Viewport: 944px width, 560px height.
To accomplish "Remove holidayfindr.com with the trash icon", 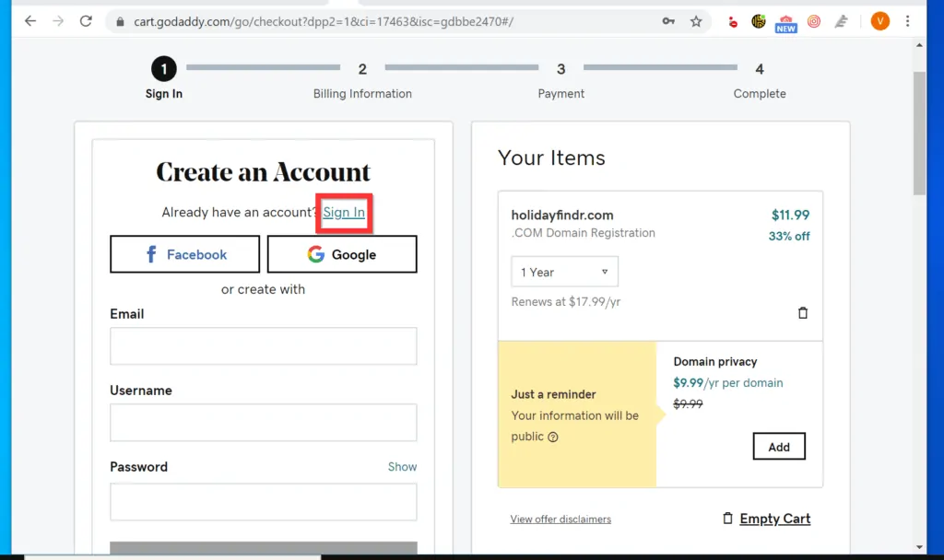I will click(803, 313).
